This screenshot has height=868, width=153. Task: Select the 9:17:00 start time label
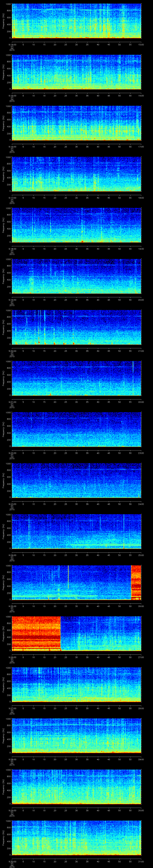tap(12, 198)
